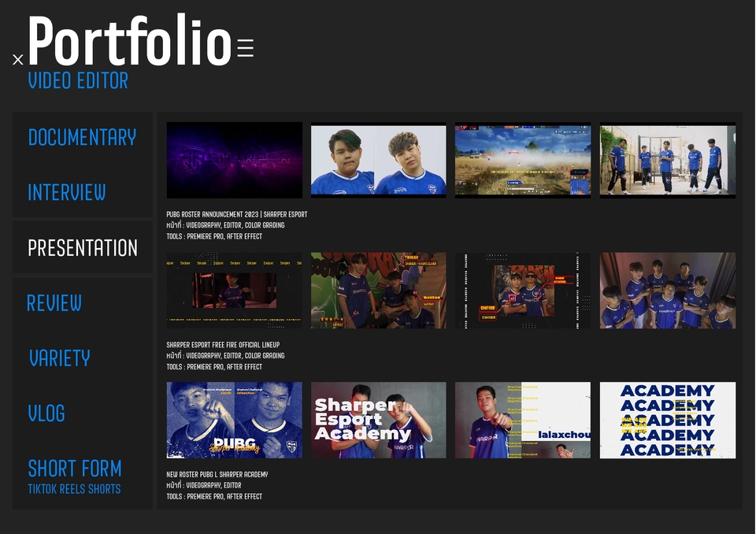The image size is (756, 534).
Task: Open the Variety category
Action: tap(60, 358)
